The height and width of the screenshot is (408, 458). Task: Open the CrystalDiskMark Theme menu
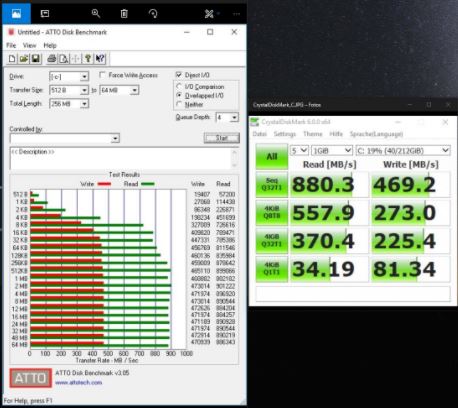click(313, 134)
